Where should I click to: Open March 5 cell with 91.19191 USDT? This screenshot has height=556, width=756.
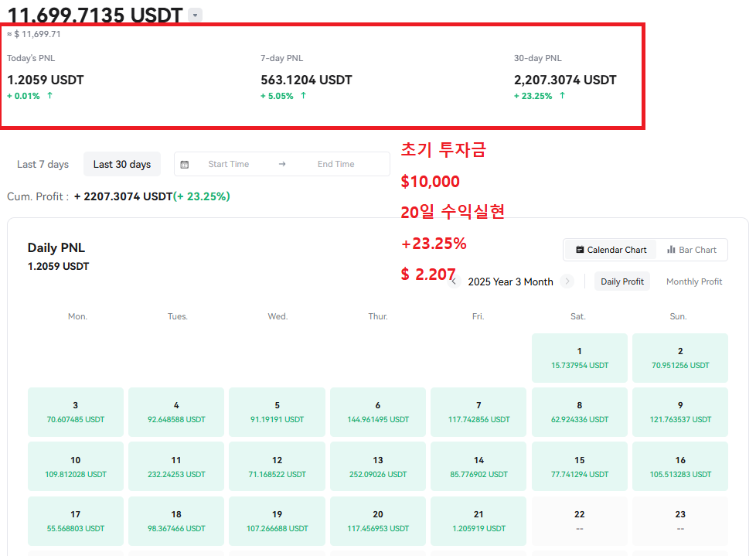(278, 412)
